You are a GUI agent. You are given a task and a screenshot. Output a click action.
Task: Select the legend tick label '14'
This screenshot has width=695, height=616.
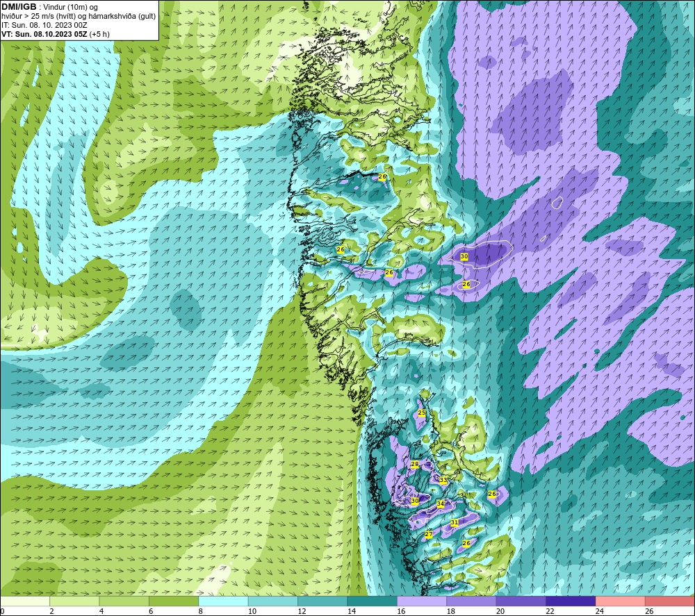[x=352, y=612]
